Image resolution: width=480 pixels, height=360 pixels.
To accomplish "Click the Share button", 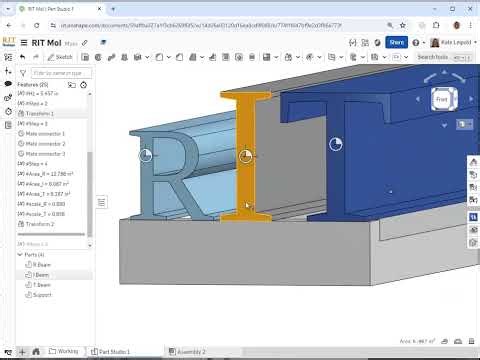I will [397, 42].
